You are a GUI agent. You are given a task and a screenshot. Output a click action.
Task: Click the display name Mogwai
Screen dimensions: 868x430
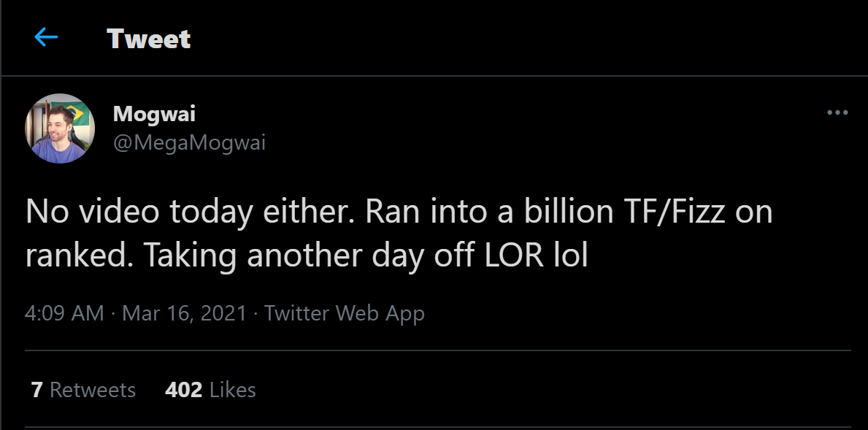(x=154, y=114)
